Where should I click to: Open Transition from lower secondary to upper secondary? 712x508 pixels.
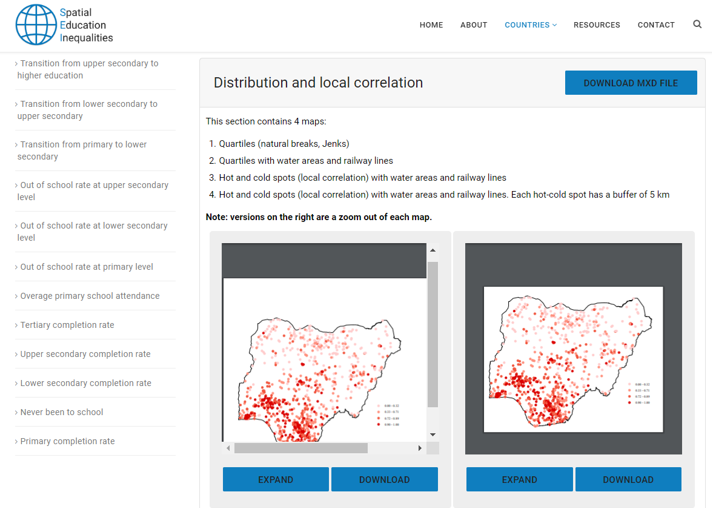click(x=88, y=110)
